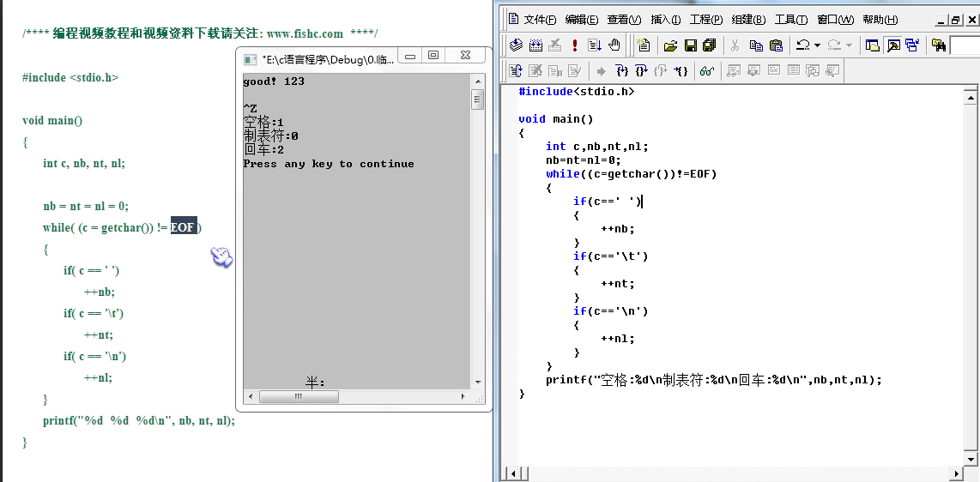Click the code editor scroll-up arrow
Screen dimensions: 980x482
pyautogui.click(x=971, y=97)
